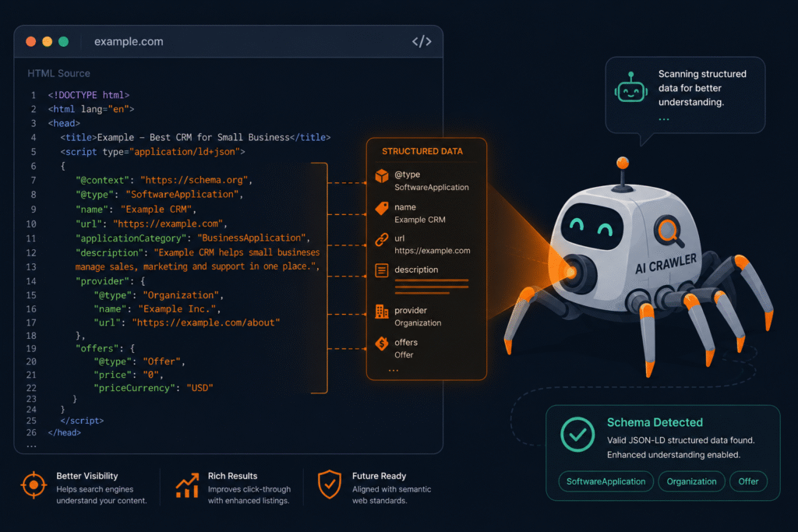
Task: Click the Future Ready heading
Action: point(380,476)
